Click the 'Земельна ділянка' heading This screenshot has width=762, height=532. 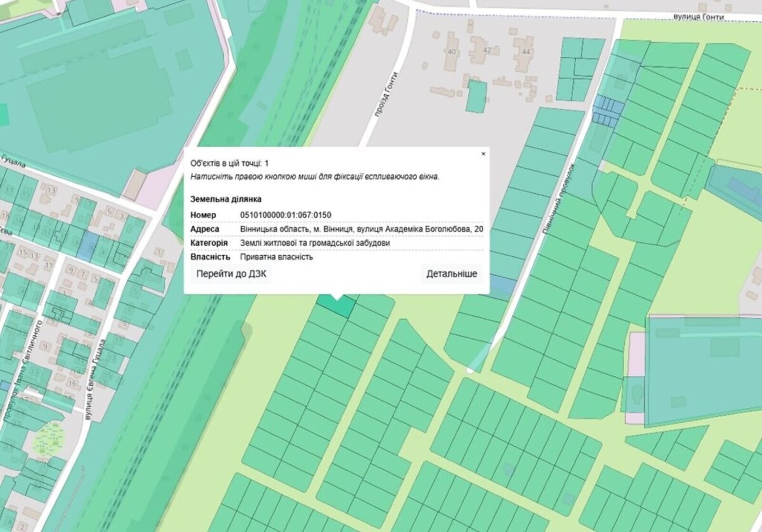click(226, 199)
